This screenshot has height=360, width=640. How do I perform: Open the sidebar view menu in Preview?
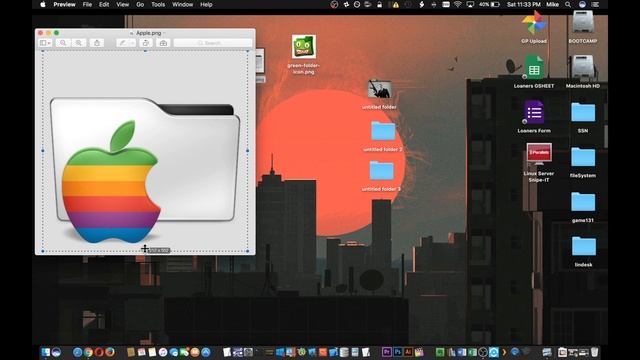click(45, 43)
